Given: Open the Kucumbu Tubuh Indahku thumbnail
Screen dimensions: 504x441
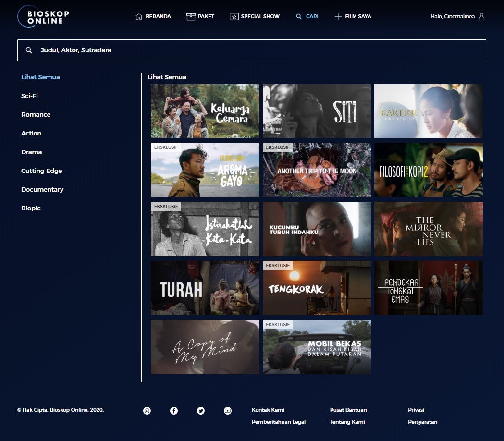Looking at the screenshot, I should (317, 229).
